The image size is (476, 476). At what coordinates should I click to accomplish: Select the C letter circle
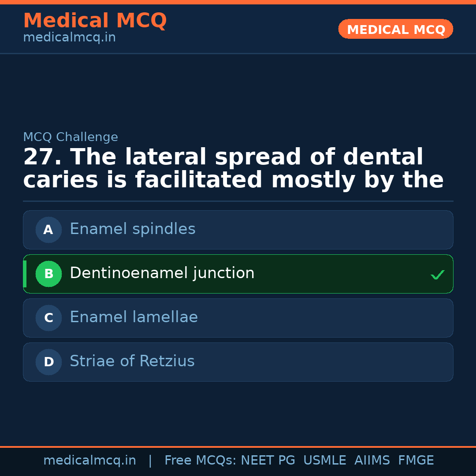pyautogui.click(x=48, y=318)
